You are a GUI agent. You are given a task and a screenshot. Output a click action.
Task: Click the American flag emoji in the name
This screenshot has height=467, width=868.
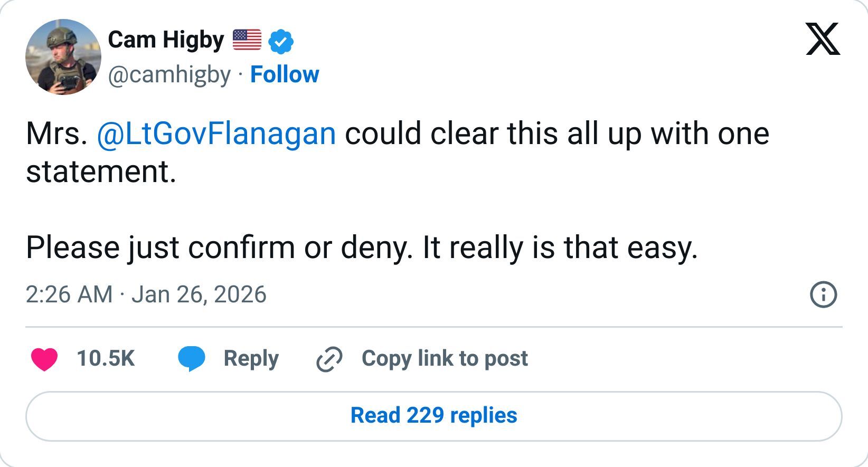pyautogui.click(x=246, y=39)
